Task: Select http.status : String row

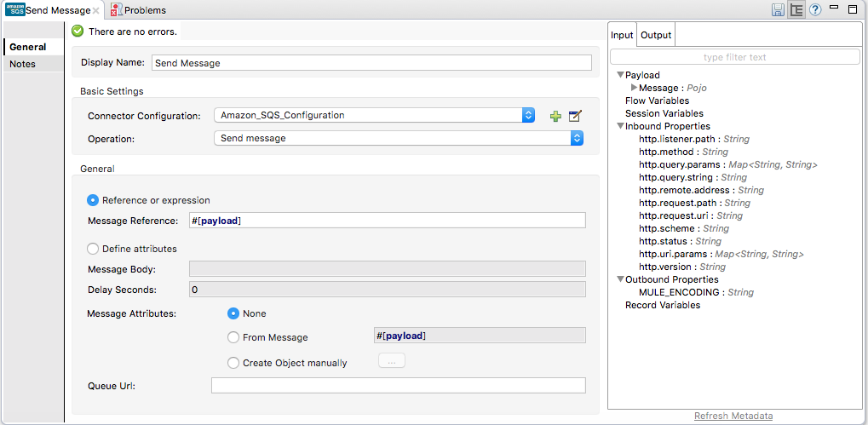Action: point(681,241)
